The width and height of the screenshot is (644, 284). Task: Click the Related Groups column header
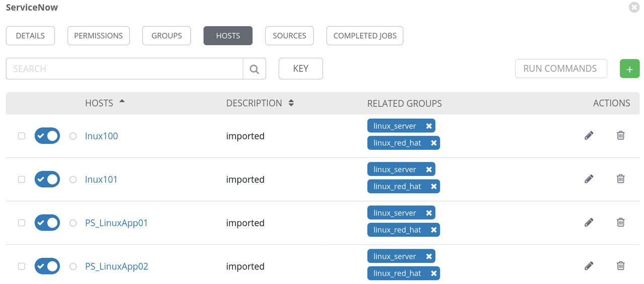[405, 104]
